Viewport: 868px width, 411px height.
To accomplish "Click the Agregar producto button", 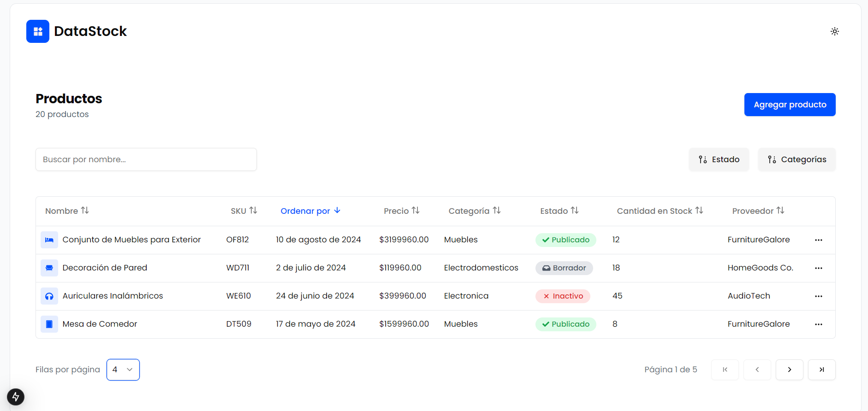I will tap(790, 105).
